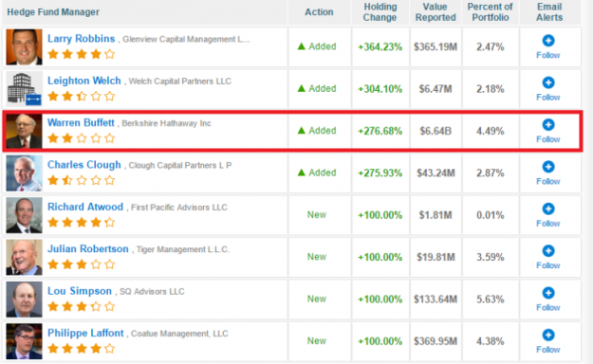
Task: Click Berkshire Hathaway Inc fund name
Action: (x=166, y=123)
